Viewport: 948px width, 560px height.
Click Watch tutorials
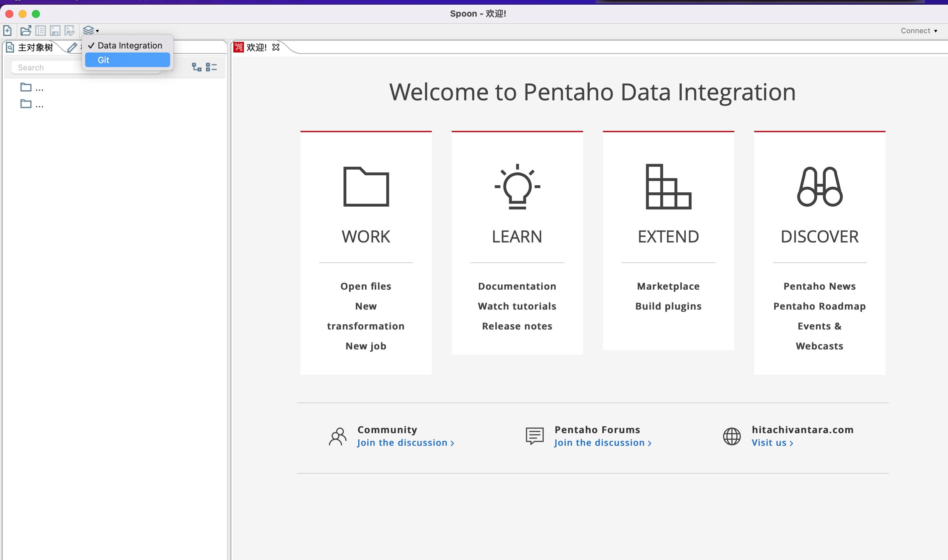pos(517,306)
